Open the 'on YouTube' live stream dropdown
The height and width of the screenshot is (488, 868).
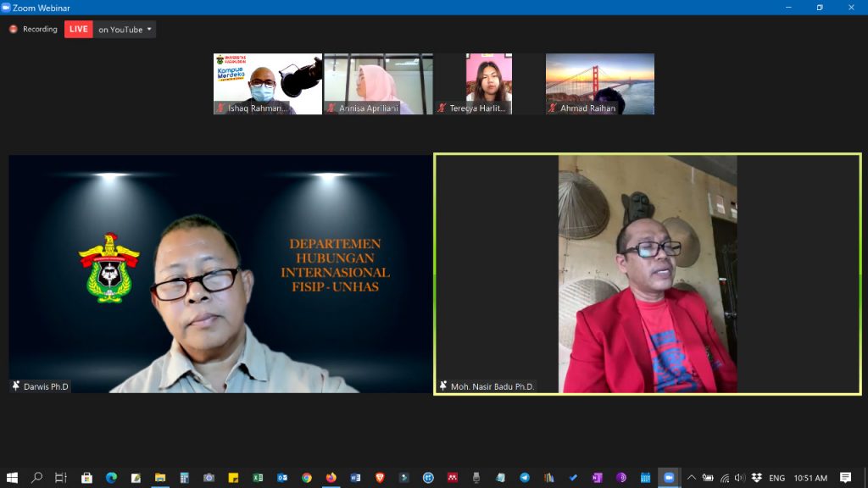[x=125, y=30]
